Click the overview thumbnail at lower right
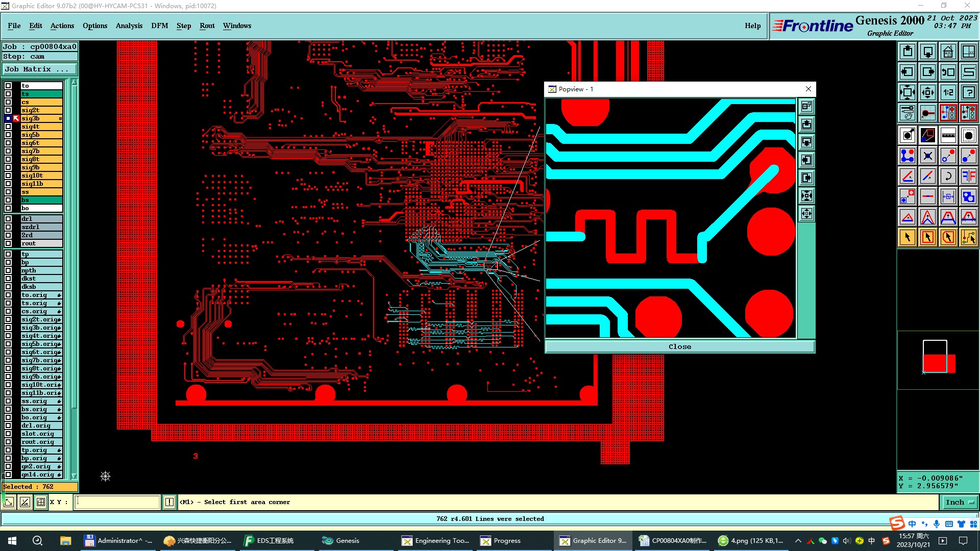 pos(938,359)
